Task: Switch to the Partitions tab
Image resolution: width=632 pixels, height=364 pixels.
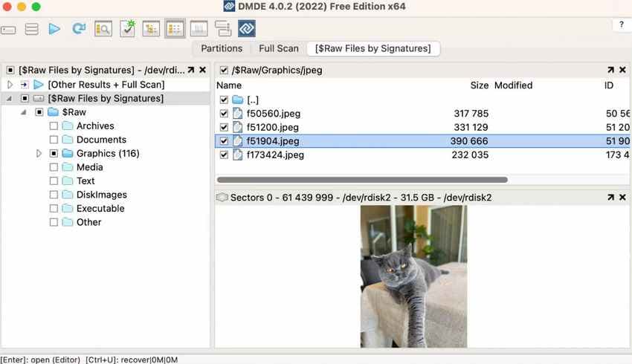Action: (222, 48)
